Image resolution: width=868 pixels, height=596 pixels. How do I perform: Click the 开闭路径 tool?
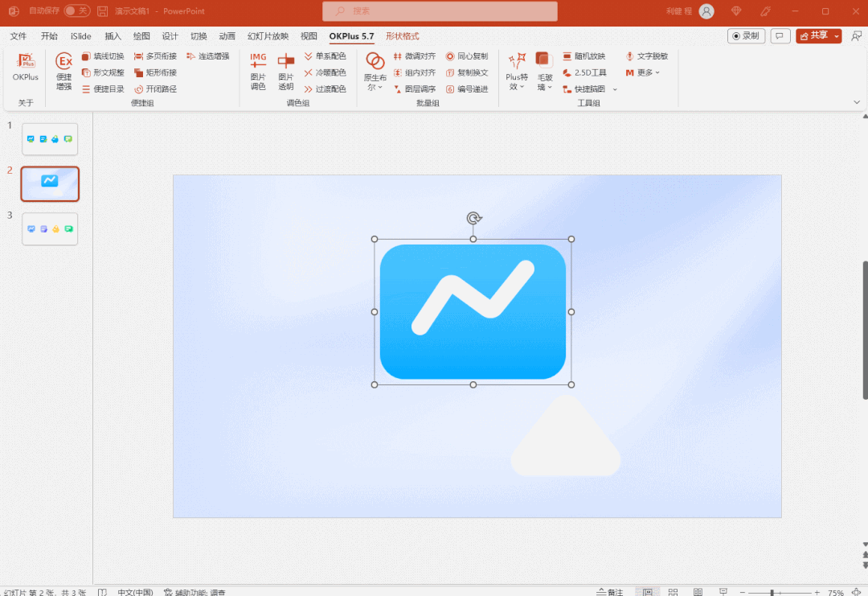point(156,88)
